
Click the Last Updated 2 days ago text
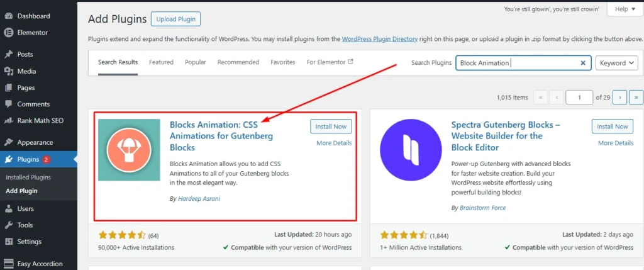[597, 235]
